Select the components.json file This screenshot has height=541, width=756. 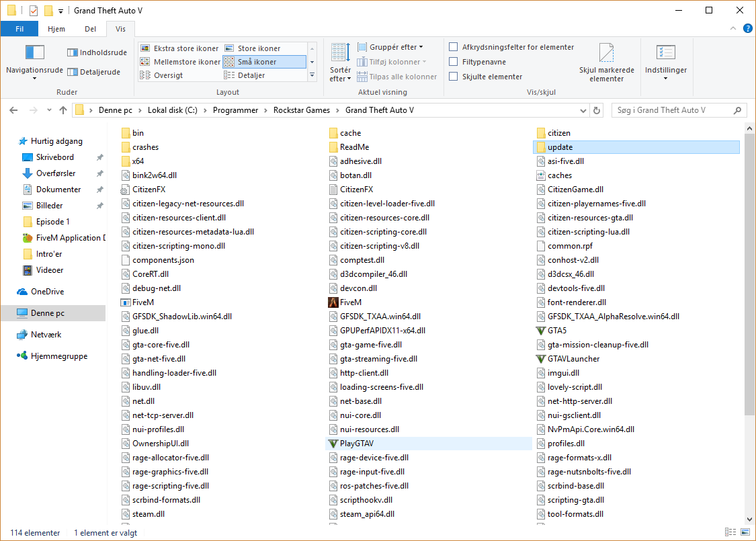[157, 260]
